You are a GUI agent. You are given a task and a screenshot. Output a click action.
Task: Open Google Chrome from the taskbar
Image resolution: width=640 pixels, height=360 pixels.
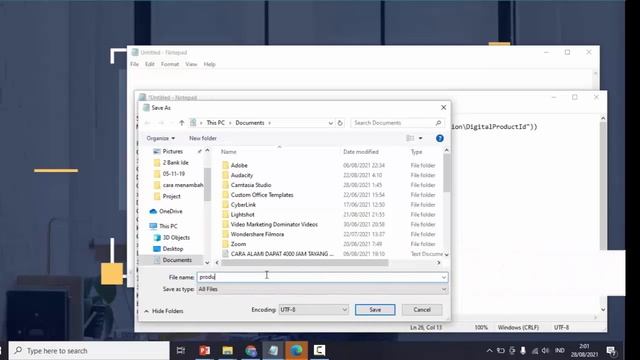pyautogui.click(x=251, y=351)
